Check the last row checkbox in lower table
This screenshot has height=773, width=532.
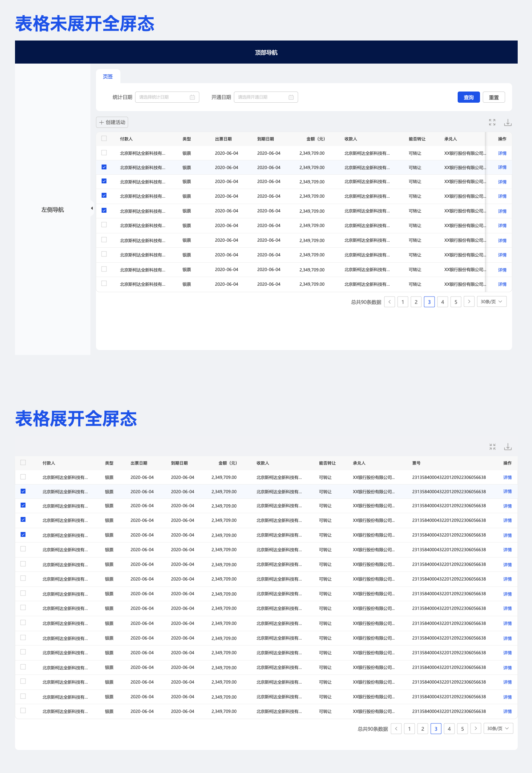(x=23, y=710)
